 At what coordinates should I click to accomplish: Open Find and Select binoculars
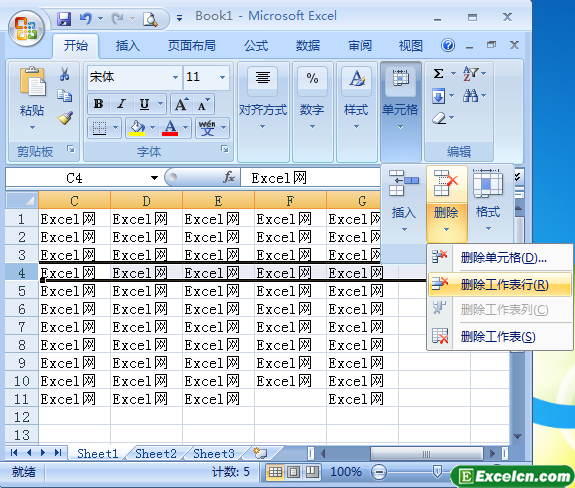coord(470,96)
